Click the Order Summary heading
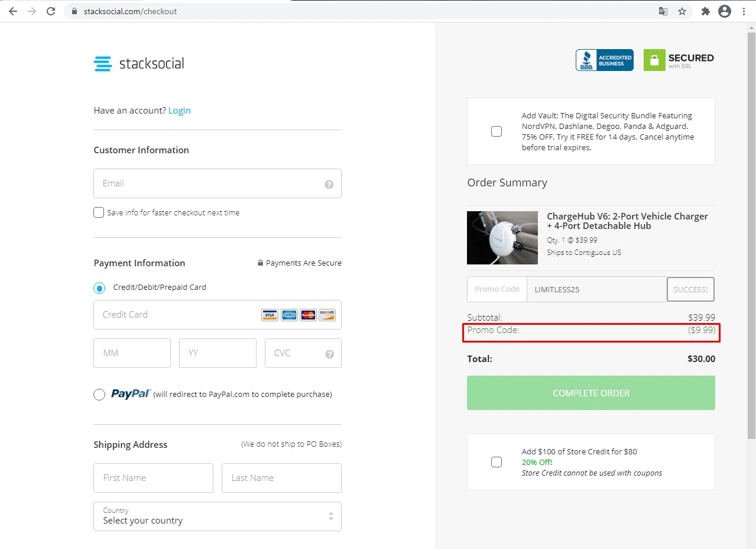The image size is (756, 549). (x=507, y=183)
